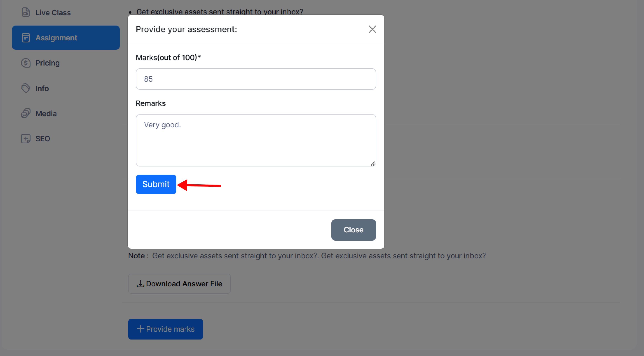Click the Pricing dollar icon

pos(26,63)
